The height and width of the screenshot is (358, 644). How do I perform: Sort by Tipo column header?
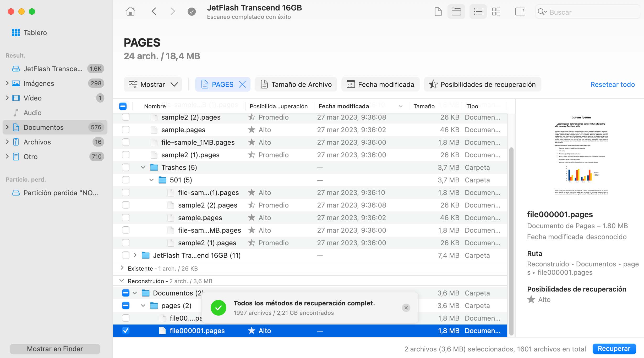pyautogui.click(x=472, y=106)
